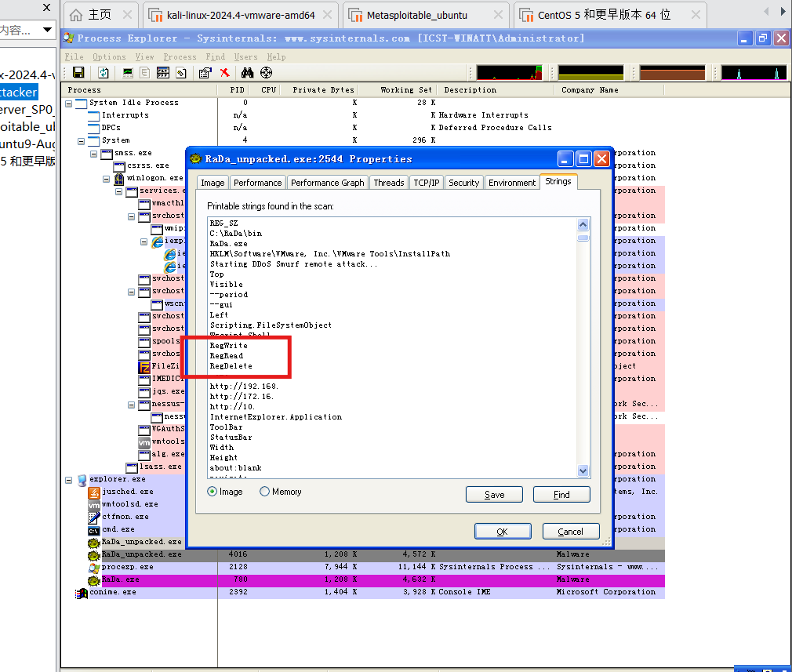Click the DLL/handle view toolbar icon
Image resolution: width=792 pixels, height=672 pixels.
coord(181,73)
